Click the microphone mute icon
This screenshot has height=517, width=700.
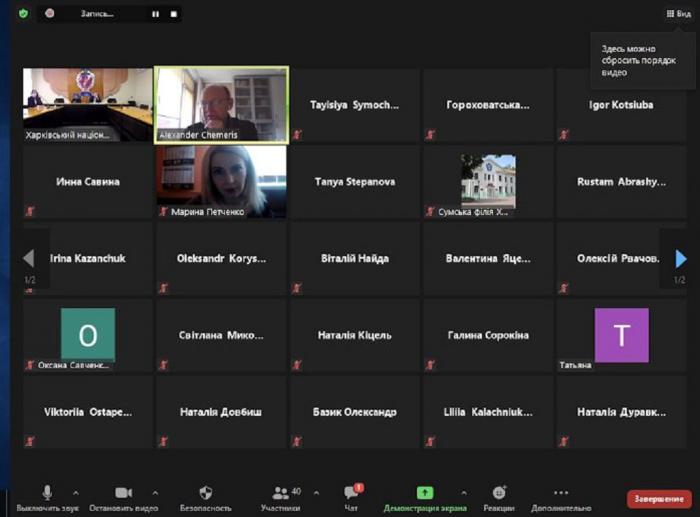46,492
